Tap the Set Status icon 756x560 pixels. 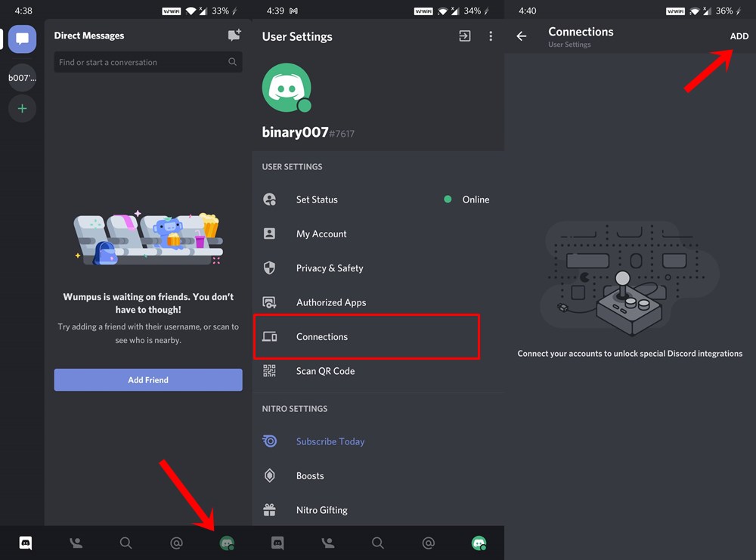point(270,200)
